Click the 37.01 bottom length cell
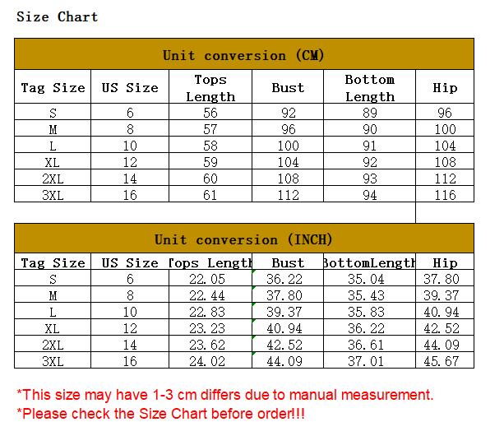Viewport: 504px width, 422px height. [366, 361]
